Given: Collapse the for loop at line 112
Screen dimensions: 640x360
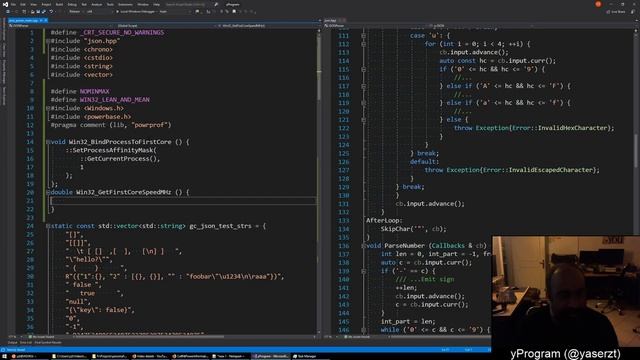Looking at the screenshot, I should (363, 44).
